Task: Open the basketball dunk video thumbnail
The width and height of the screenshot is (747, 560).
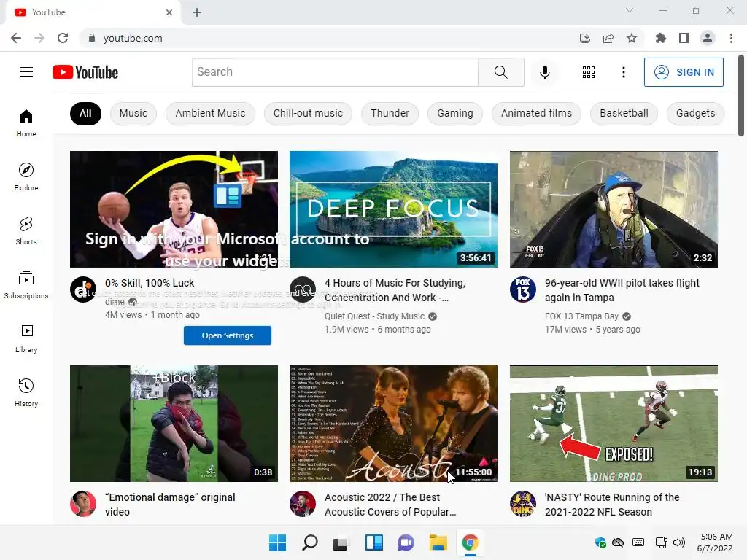Action: (174, 209)
